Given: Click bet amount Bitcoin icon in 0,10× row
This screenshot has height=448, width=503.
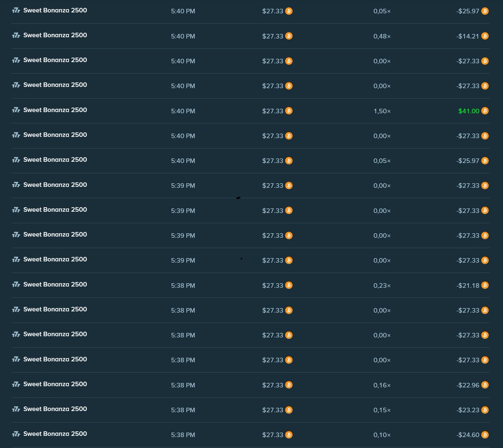Looking at the screenshot, I should click(x=289, y=435).
